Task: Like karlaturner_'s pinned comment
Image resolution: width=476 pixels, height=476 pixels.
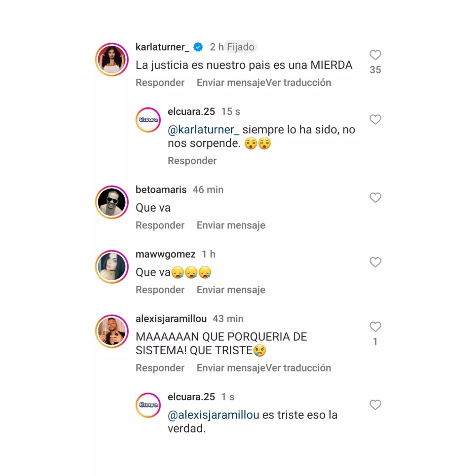Action: point(375,55)
